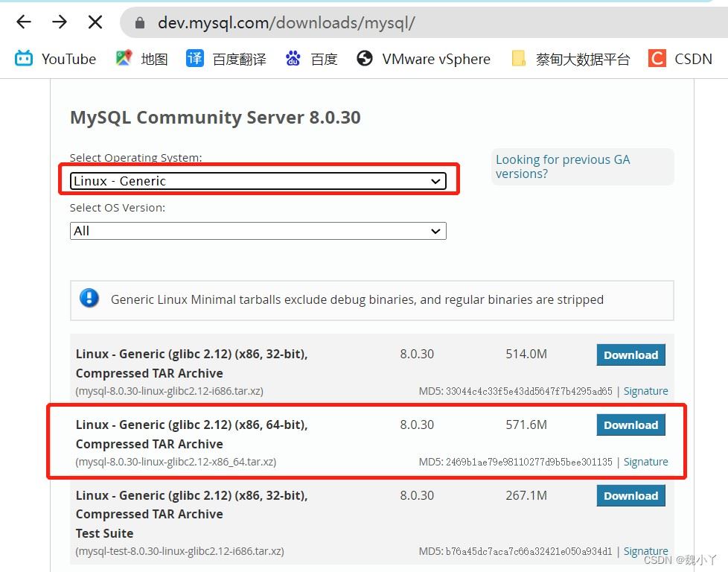Click the site security padlock icon
Screen dimensions: 728x572
click(140, 23)
